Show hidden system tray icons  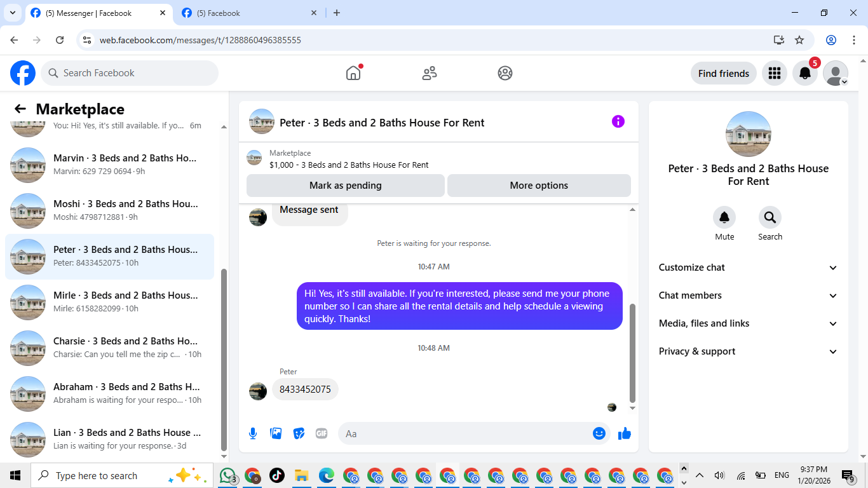point(700,475)
